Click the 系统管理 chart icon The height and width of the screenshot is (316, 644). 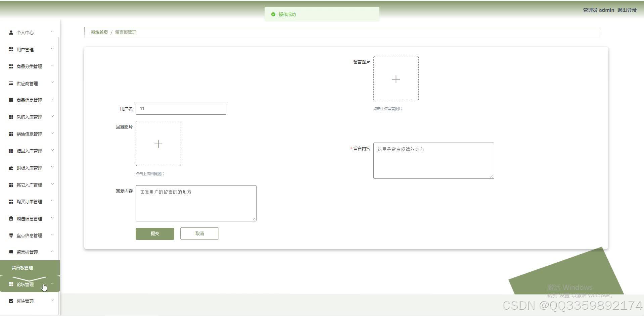coord(11,301)
